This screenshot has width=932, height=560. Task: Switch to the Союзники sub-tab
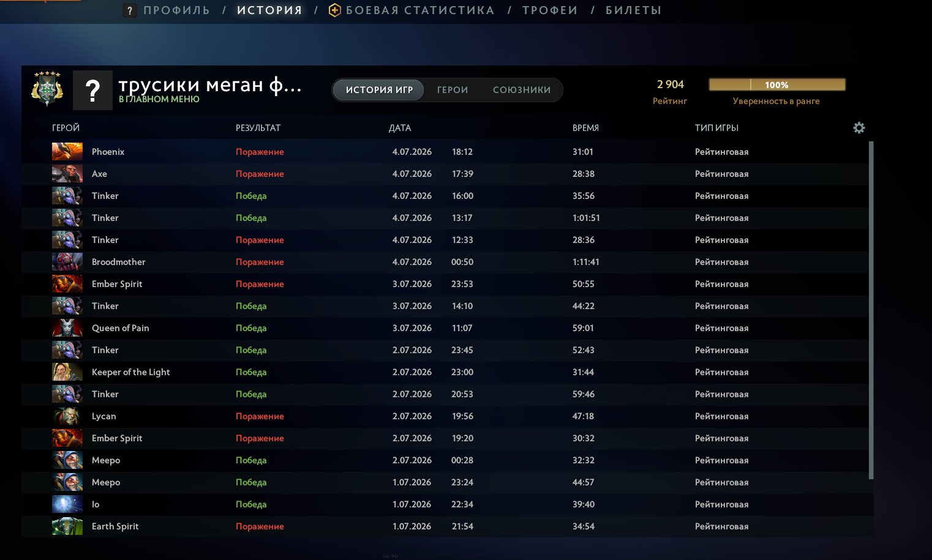click(x=522, y=90)
